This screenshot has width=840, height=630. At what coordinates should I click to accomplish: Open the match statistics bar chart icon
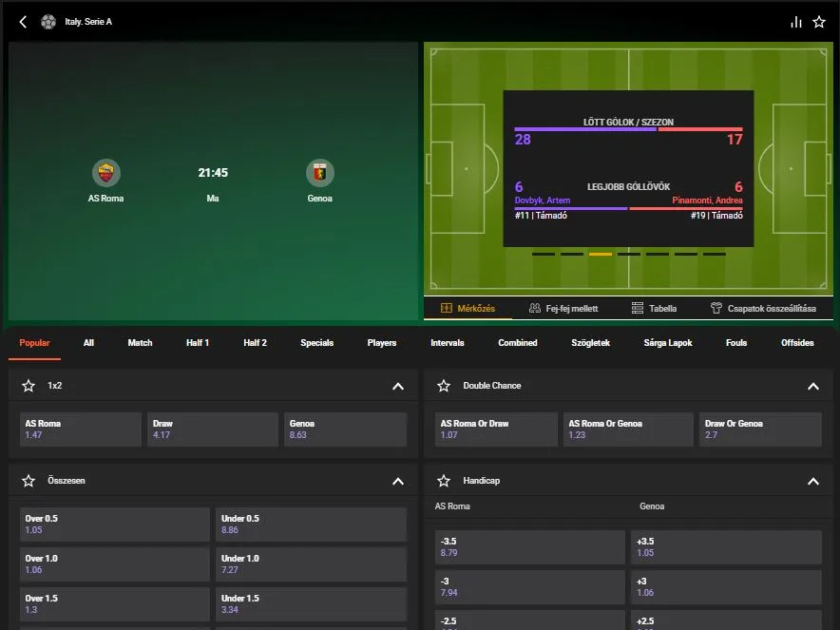point(796,21)
